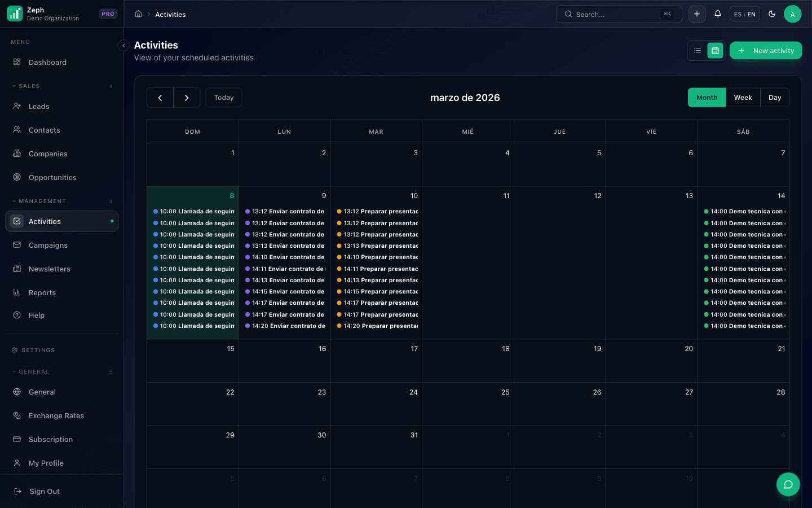Open Opportunities from the sidebar
Image resolution: width=812 pixels, height=508 pixels.
[x=17, y=177]
